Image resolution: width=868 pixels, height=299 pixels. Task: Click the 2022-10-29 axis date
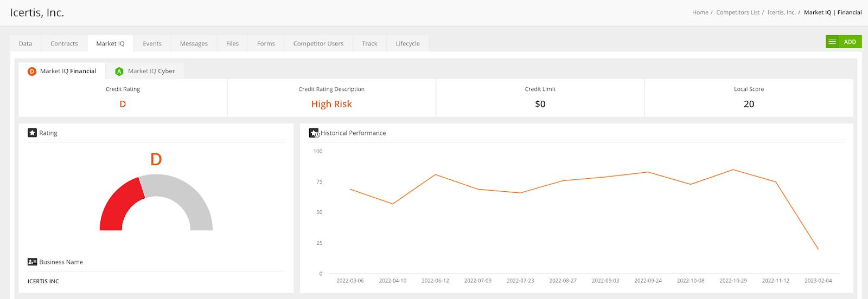pos(733,281)
